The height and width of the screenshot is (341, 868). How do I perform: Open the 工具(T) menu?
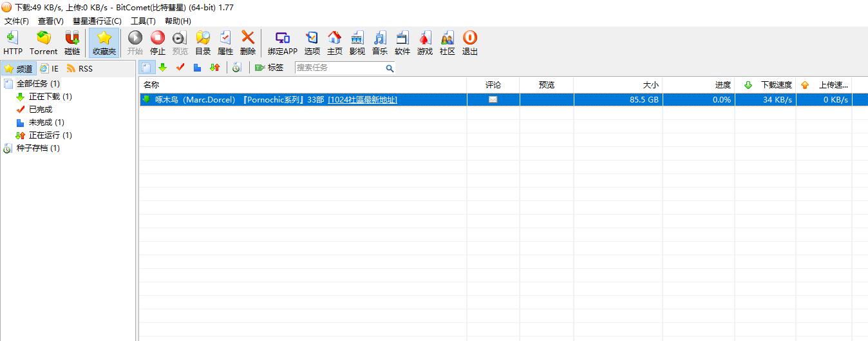click(143, 21)
